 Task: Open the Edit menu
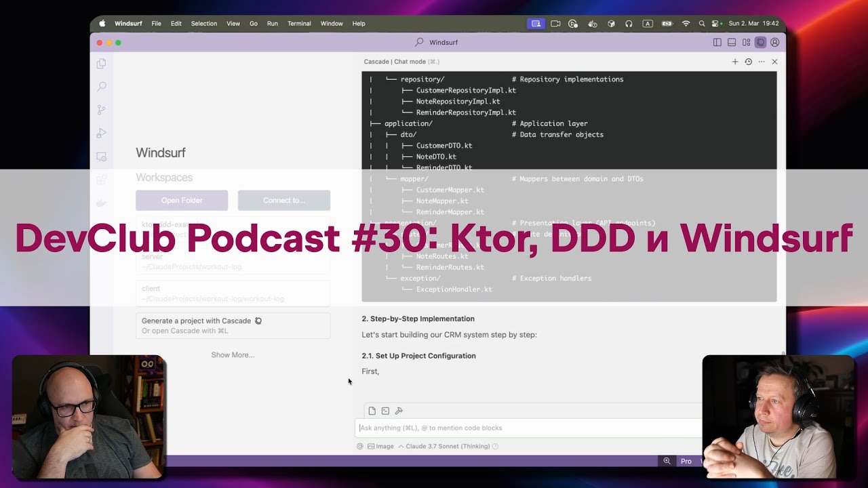click(176, 23)
